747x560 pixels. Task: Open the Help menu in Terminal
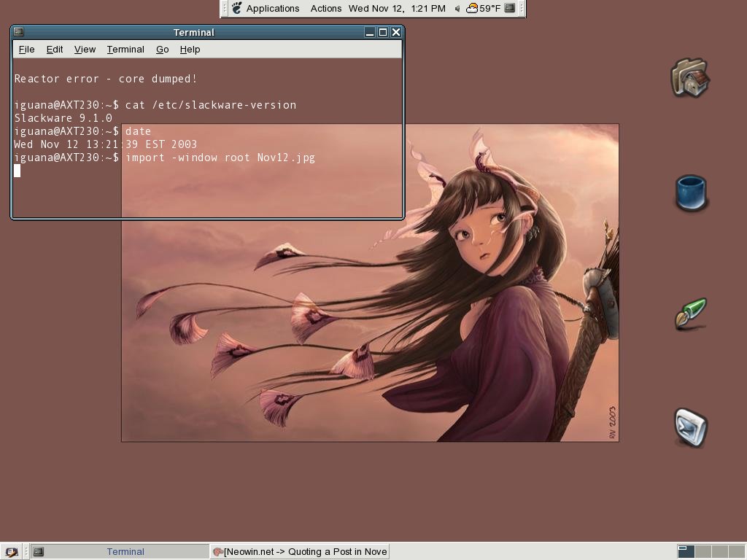tap(190, 50)
